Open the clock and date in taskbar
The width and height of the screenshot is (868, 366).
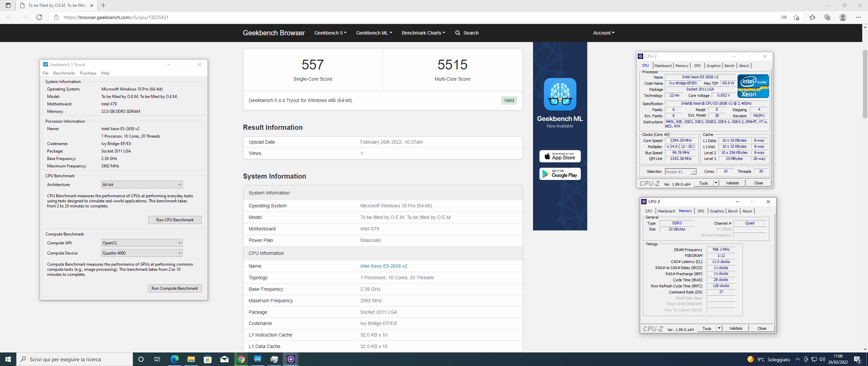[838, 359]
